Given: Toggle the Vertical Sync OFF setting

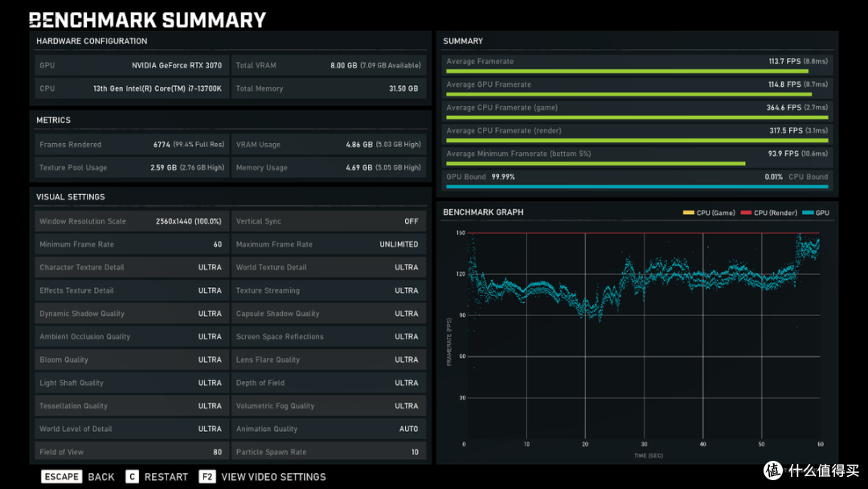Looking at the screenshot, I should coord(328,221).
